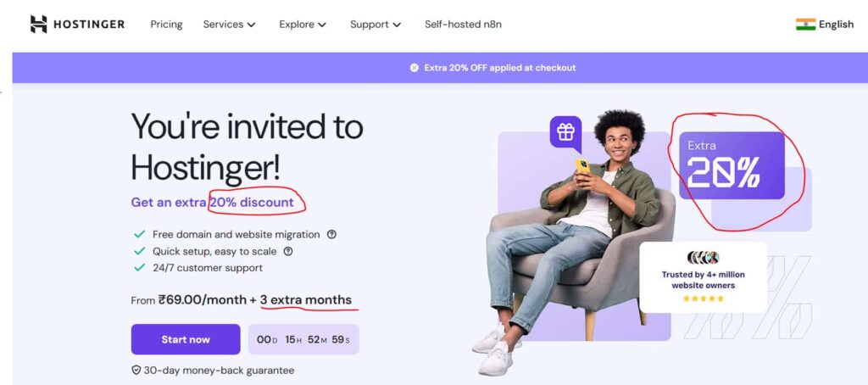The image size is (868, 385).
Task: Click the five-star rating icons
Action: tap(705, 299)
